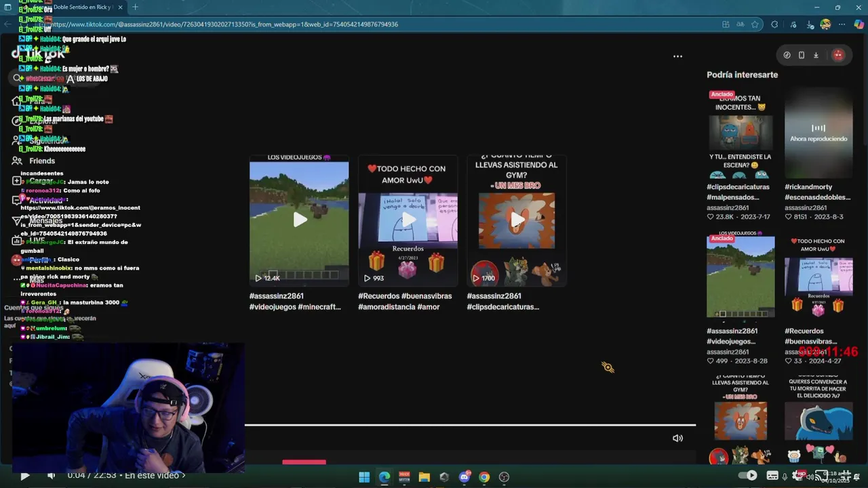Viewport: 868px width, 488px height.
Task: Click the download app icon in top pill
Action: [816, 55]
